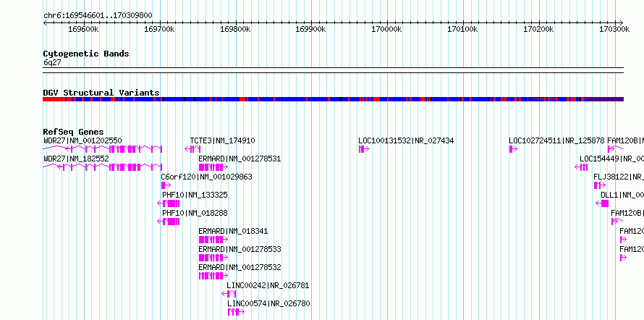Click the PHF10 NM_133325 gene glyph
This screenshot has height=320, width=644.
coord(169,203)
